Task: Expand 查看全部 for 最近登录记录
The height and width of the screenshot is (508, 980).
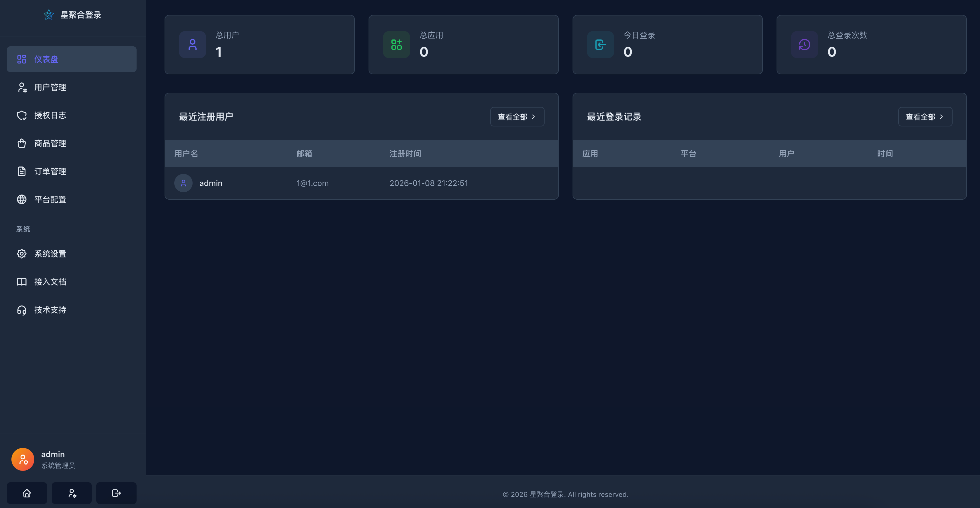Action: point(925,116)
